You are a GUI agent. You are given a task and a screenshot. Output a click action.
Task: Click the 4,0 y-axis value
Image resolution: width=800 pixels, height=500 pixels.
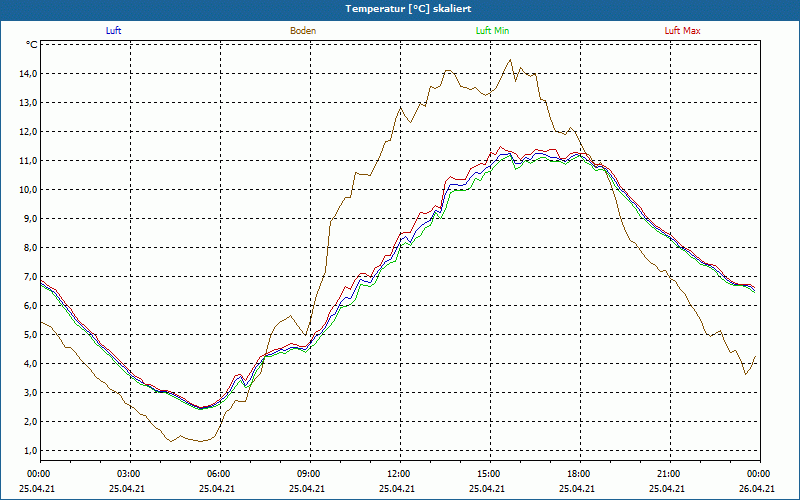tap(31, 364)
